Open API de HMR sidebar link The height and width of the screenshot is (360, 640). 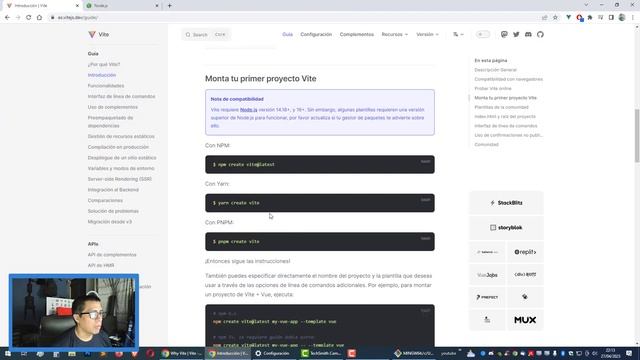101,265
